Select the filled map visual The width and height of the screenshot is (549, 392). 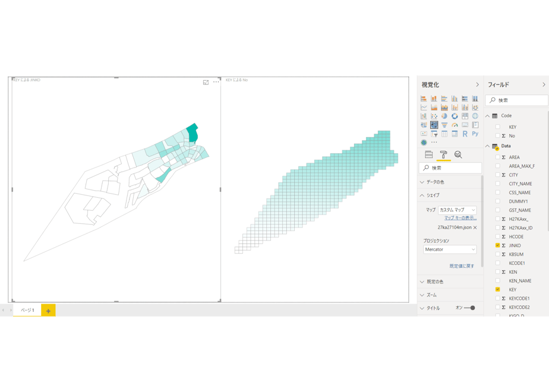(x=424, y=125)
